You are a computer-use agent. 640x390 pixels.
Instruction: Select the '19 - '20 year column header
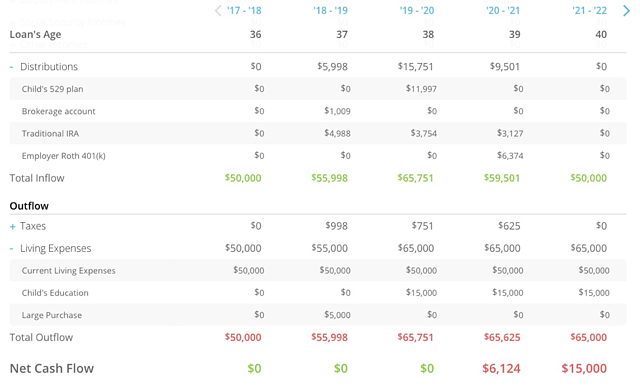[417, 11]
